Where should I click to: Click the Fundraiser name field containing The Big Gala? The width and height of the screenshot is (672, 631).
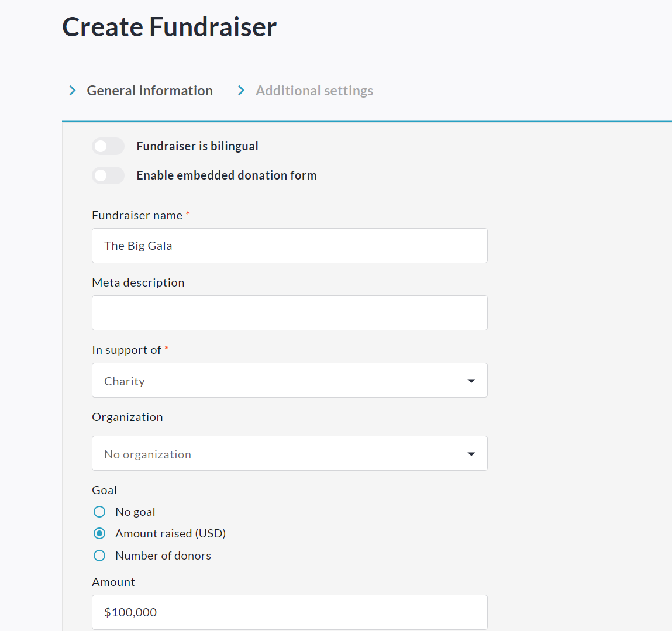pos(289,246)
